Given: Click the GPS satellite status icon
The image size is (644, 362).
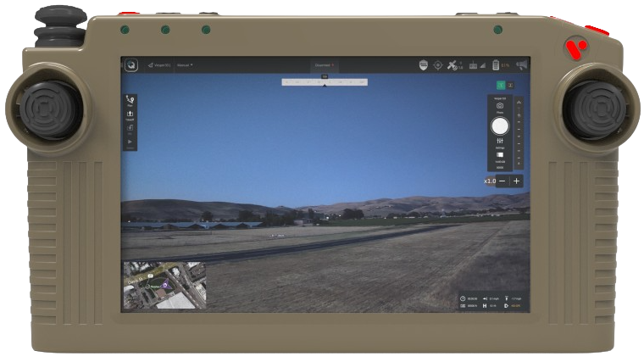Looking at the screenshot, I should pos(453,64).
